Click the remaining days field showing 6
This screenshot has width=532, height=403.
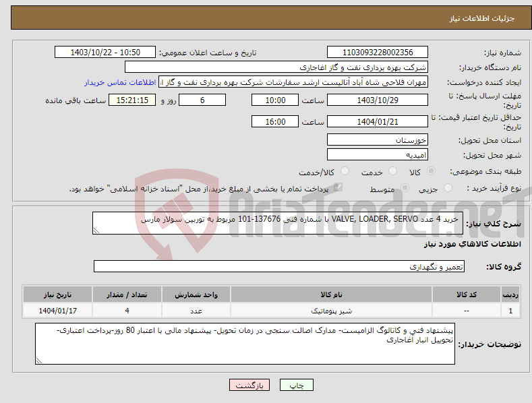point(202,100)
